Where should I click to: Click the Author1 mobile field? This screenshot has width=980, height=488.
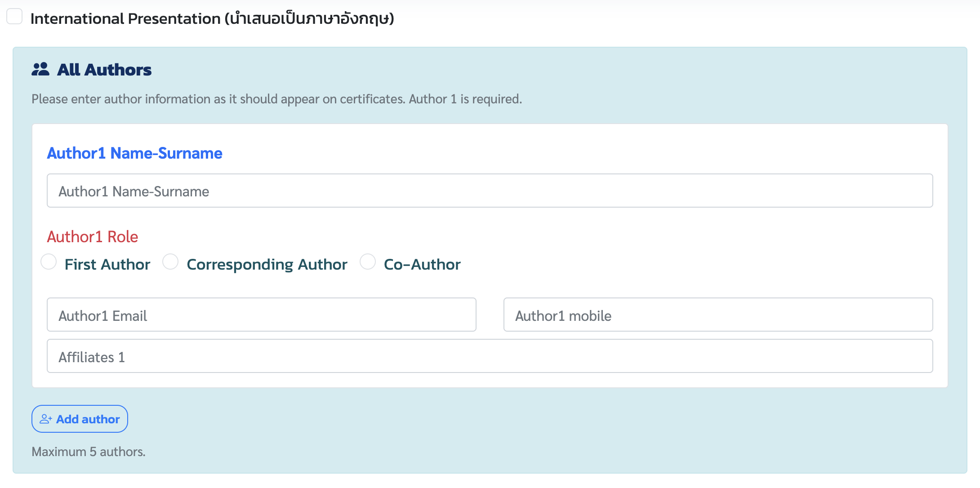(718, 315)
